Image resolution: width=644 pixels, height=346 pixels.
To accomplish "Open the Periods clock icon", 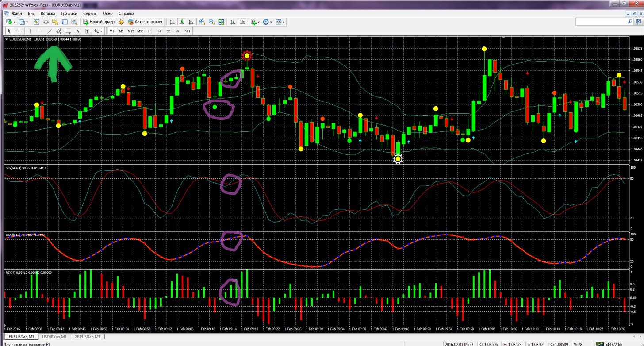I will [266, 22].
